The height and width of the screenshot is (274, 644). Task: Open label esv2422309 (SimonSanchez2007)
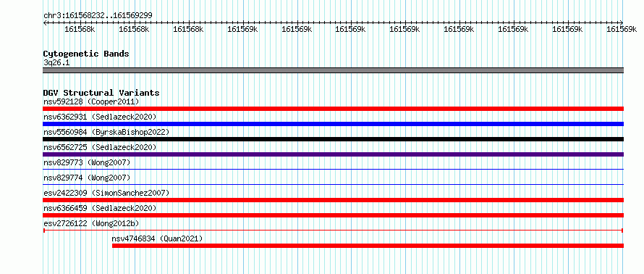tap(106, 193)
